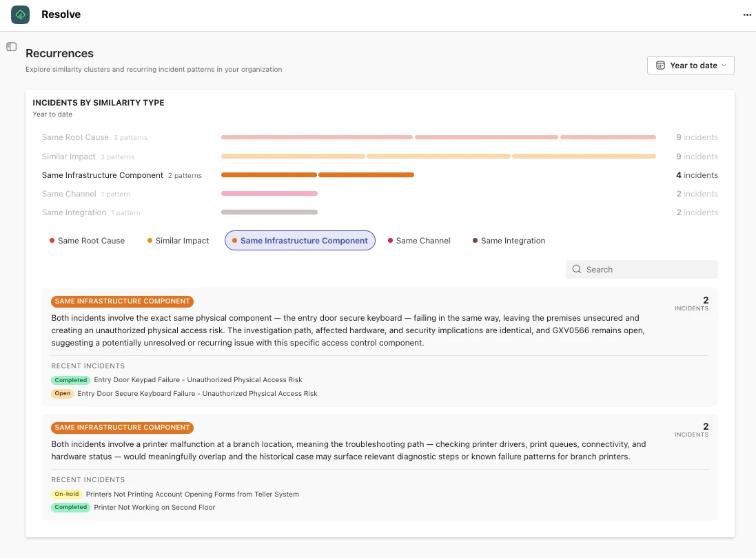Select the Same Root Cause filter chip
This screenshot has height=558, width=756.
[87, 241]
